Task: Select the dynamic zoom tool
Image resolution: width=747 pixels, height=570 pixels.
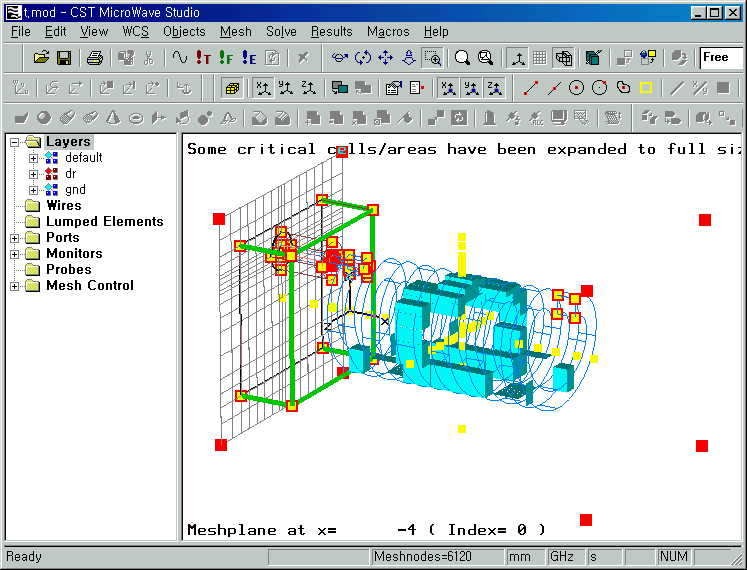Action: [x=409, y=58]
